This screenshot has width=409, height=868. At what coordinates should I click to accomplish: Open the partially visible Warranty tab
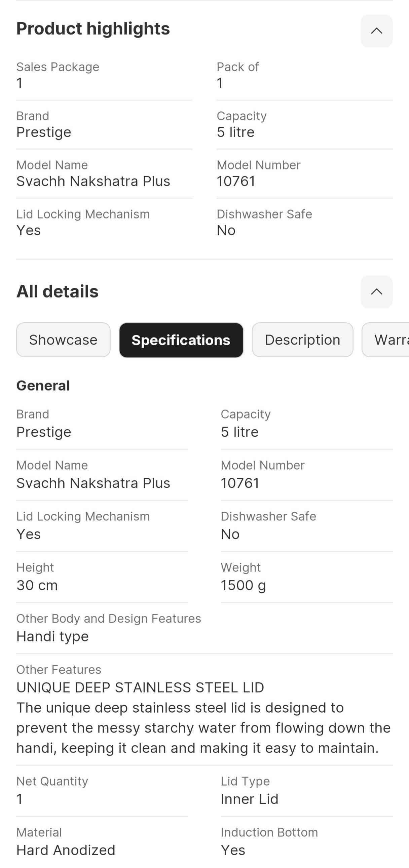pyautogui.click(x=388, y=340)
